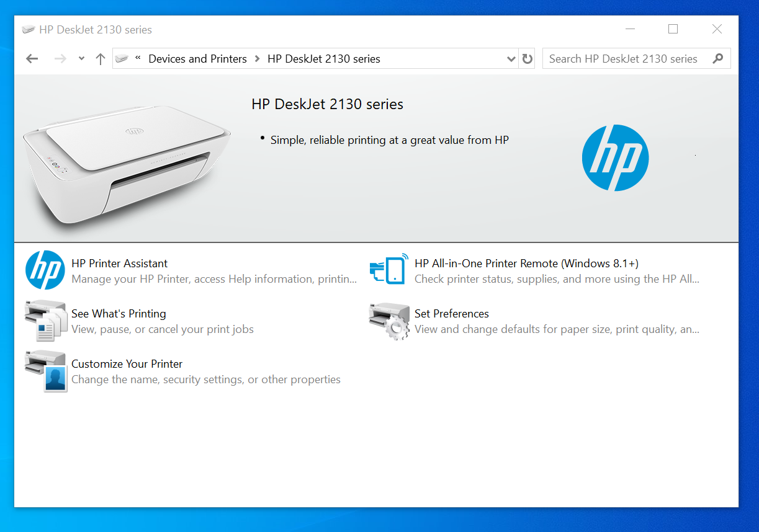Expand the Devices and Printers breadcrumb arrow
759x532 pixels.
[x=258, y=59]
